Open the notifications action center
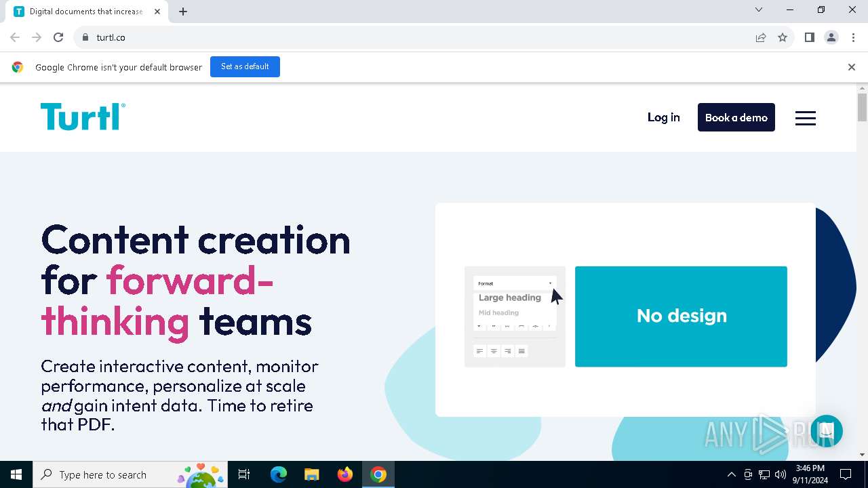This screenshot has height=488, width=868. pos(846,474)
